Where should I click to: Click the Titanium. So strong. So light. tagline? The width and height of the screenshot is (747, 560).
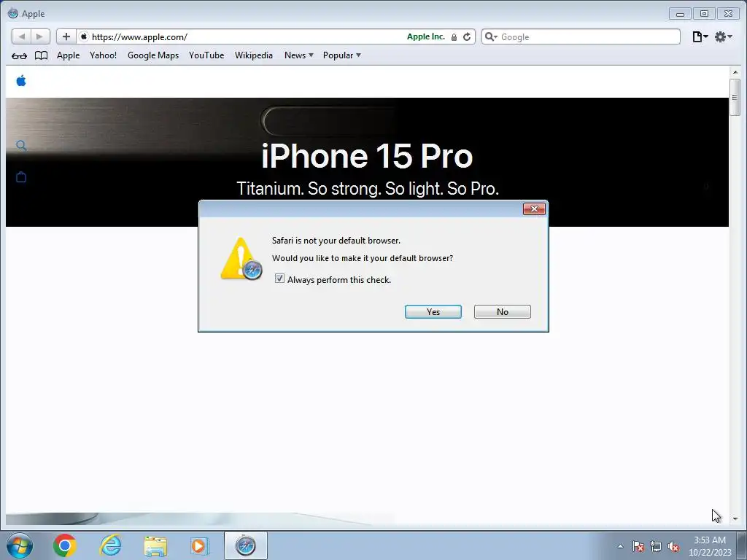pyautogui.click(x=368, y=189)
